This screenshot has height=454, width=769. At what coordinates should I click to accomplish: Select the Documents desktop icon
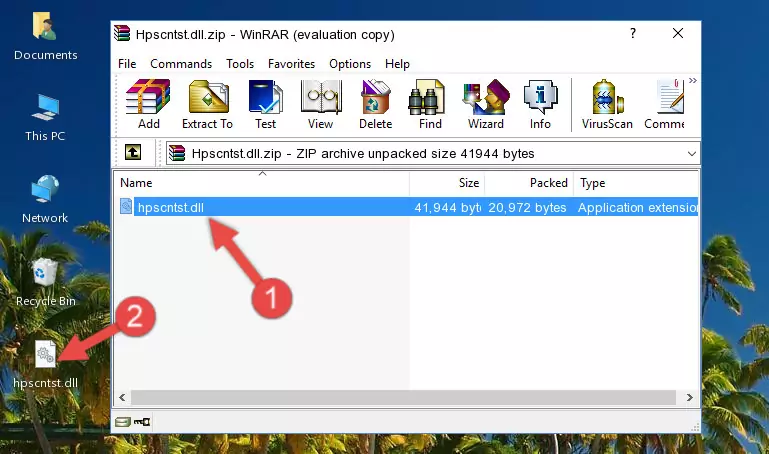[x=46, y=37]
